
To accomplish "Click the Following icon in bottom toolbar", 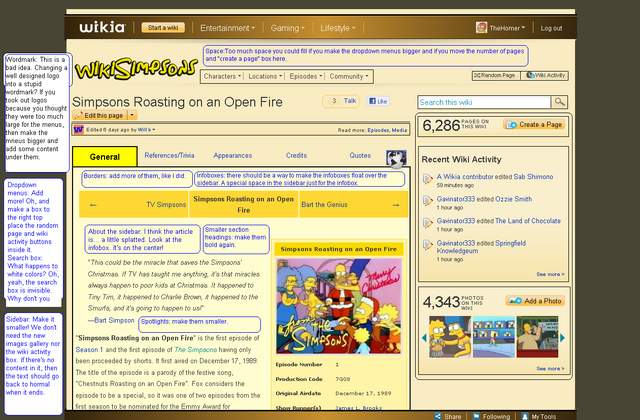I will coord(476,416).
